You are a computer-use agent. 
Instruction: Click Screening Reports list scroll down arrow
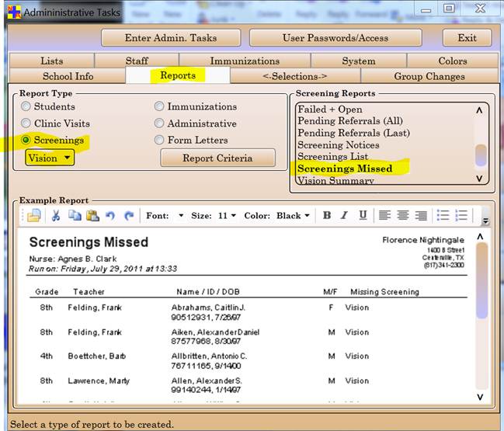pos(479,178)
